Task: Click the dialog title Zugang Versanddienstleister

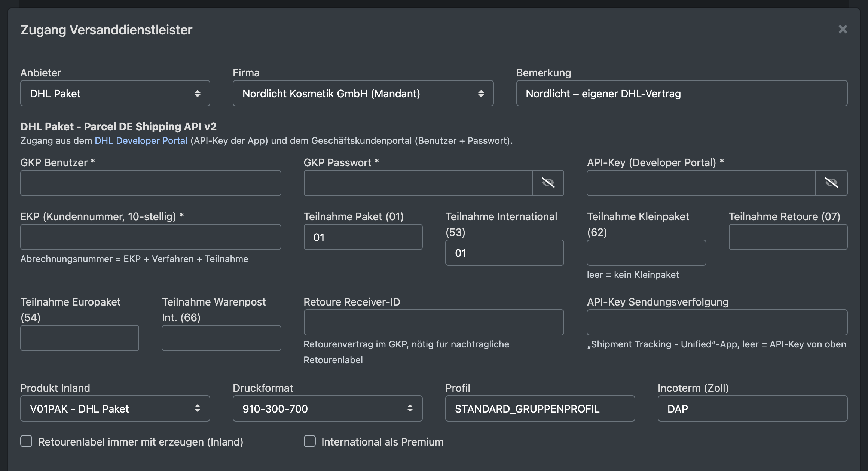Action: pyautogui.click(x=106, y=30)
